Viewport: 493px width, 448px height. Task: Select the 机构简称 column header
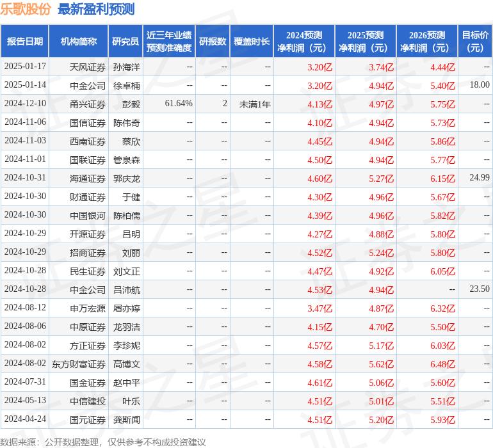(x=79, y=41)
